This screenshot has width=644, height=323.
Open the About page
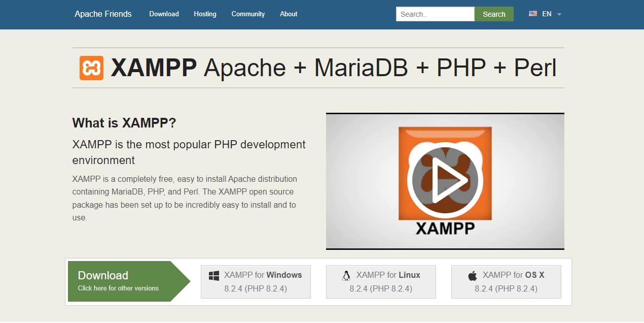tap(288, 14)
